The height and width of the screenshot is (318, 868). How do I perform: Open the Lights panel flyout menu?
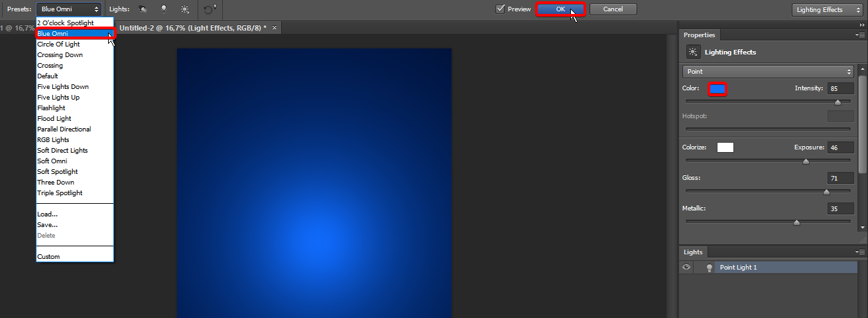(x=860, y=252)
